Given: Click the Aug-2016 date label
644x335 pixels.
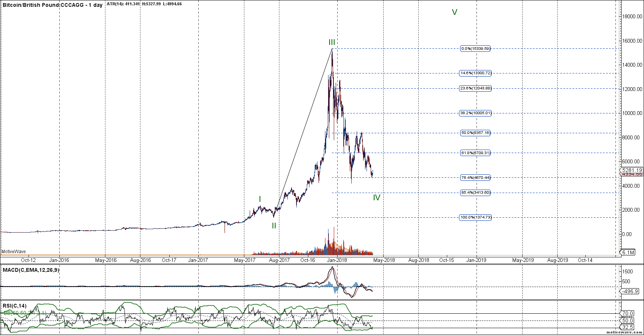Looking at the screenshot, I should [x=140, y=260].
